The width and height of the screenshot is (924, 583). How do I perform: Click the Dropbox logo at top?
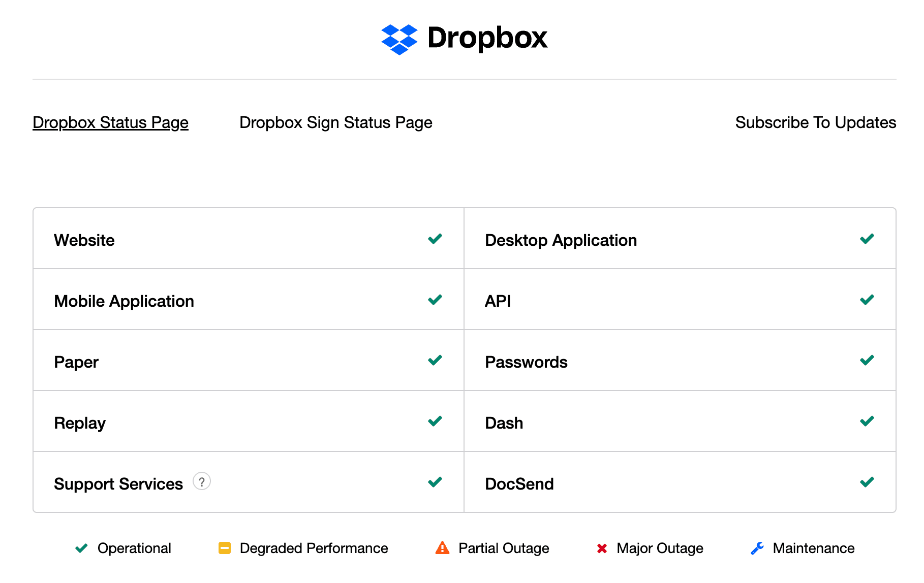tap(464, 39)
